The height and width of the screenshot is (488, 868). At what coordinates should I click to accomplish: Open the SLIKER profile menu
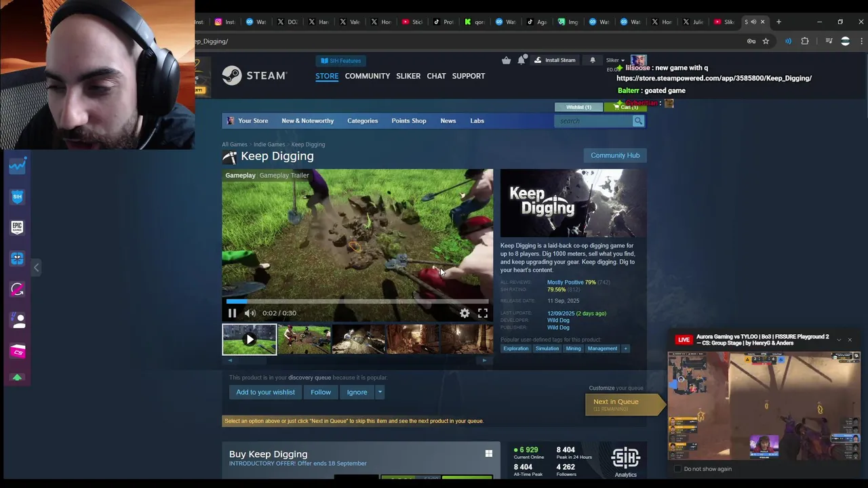pos(408,76)
